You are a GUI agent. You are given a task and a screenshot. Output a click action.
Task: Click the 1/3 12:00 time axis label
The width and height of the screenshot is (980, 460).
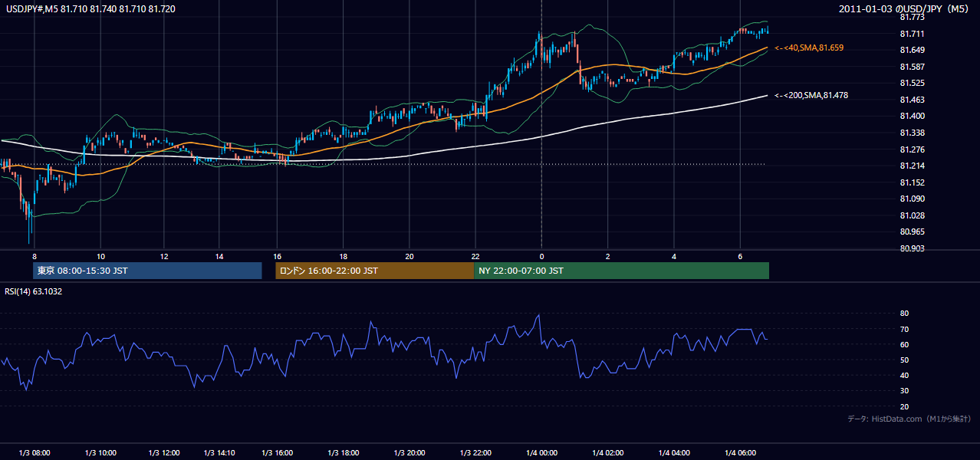tap(164, 452)
